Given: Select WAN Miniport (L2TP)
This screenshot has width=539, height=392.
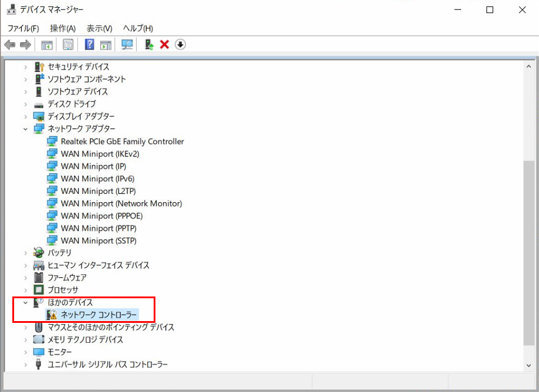Looking at the screenshot, I should pos(99,191).
